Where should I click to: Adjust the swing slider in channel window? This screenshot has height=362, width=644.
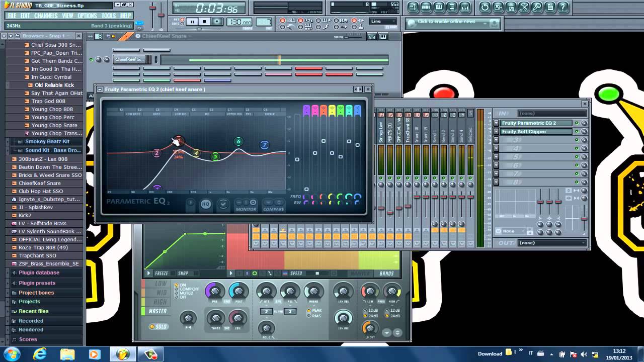pyautogui.click(x=355, y=37)
